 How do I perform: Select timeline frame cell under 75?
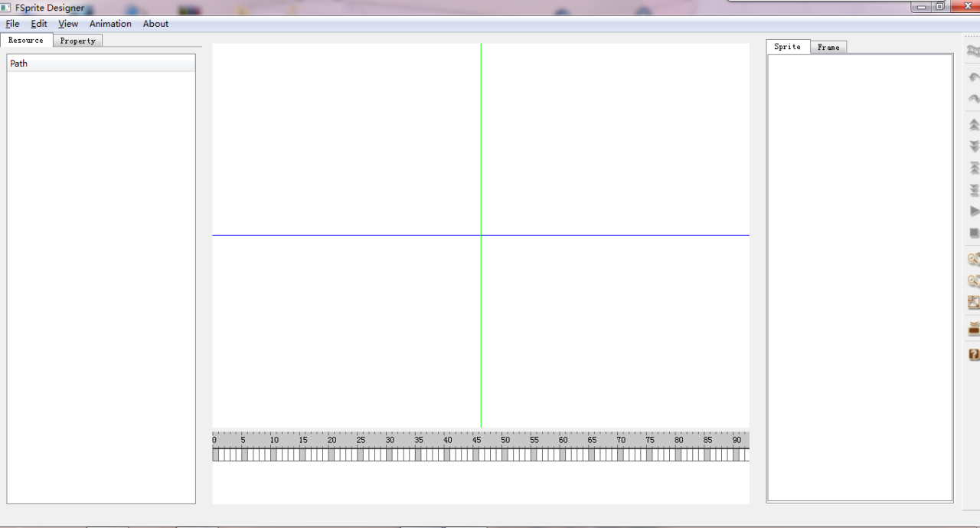(x=649, y=454)
